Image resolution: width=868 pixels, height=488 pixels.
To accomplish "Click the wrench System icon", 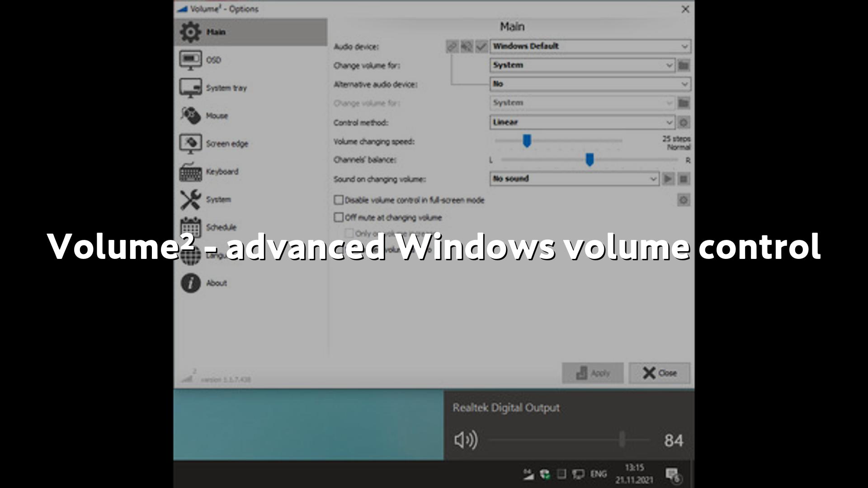I will [x=190, y=200].
